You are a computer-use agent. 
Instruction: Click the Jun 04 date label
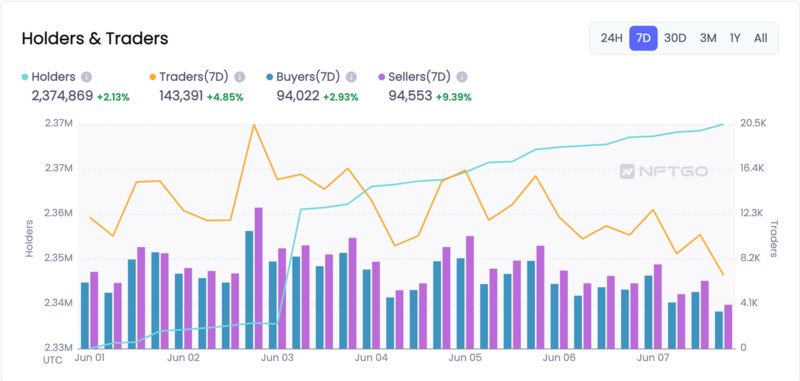coord(371,358)
